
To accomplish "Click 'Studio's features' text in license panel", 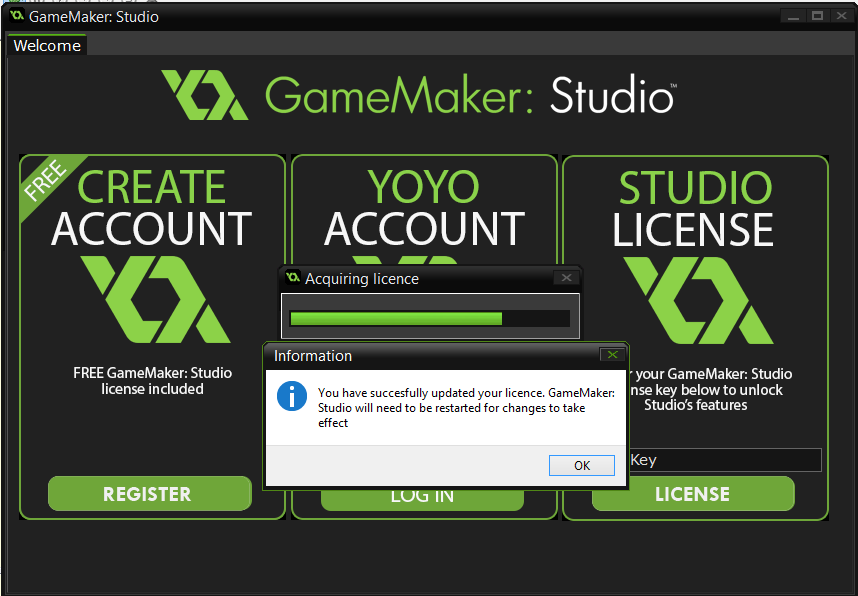I will (x=695, y=405).
